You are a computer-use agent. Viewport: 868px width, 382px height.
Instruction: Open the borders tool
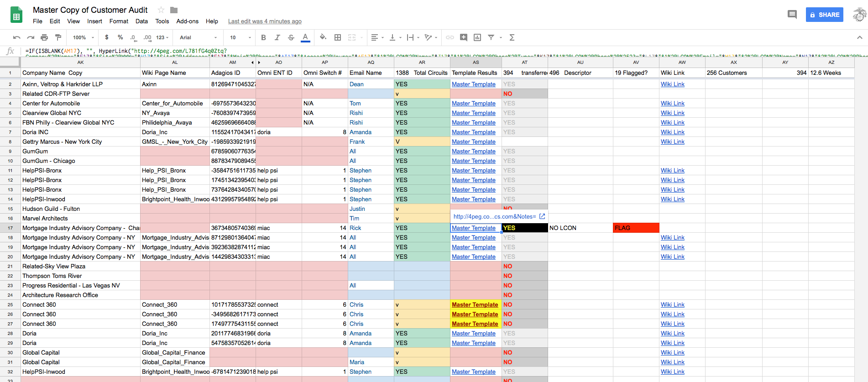tap(338, 37)
